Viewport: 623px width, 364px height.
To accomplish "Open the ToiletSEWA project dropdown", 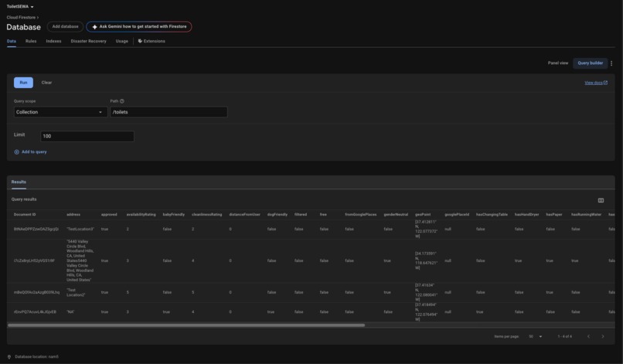I will click(20, 7).
